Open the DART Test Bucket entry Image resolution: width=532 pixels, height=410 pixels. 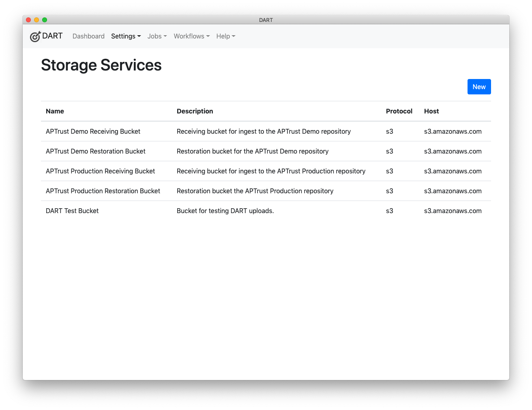(72, 211)
